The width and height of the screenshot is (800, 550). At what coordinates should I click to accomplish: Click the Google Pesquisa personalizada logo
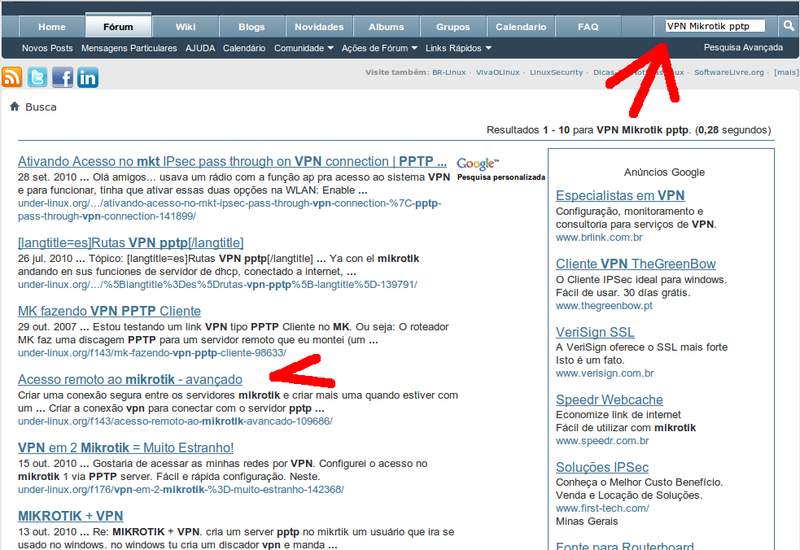501,169
